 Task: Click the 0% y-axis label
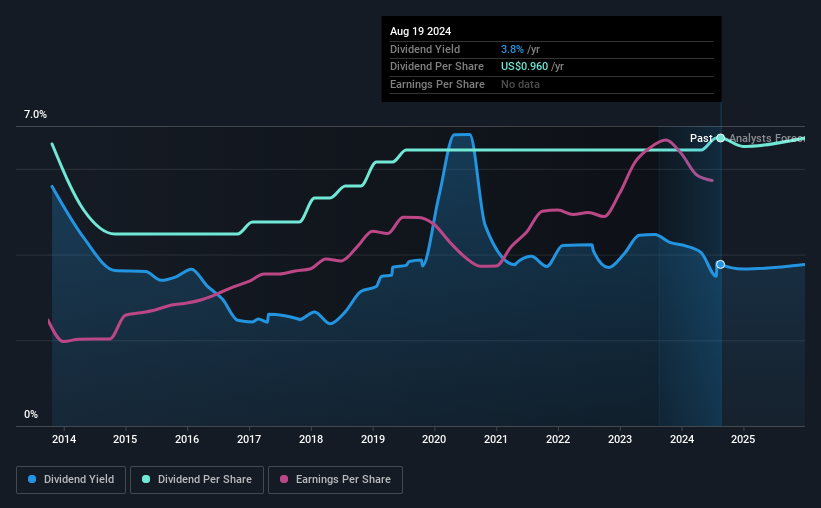click(x=31, y=414)
